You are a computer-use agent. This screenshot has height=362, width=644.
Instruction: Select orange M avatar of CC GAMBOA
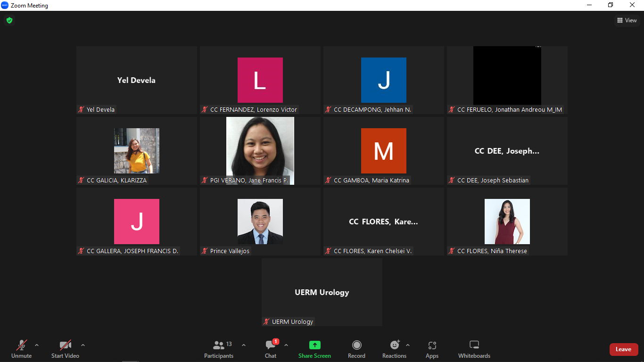click(x=384, y=151)
